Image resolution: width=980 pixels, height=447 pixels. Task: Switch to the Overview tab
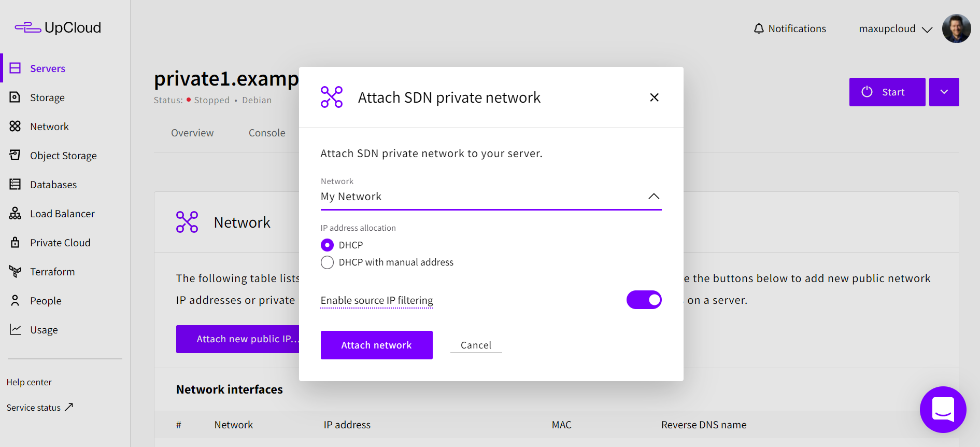[192, 133]
